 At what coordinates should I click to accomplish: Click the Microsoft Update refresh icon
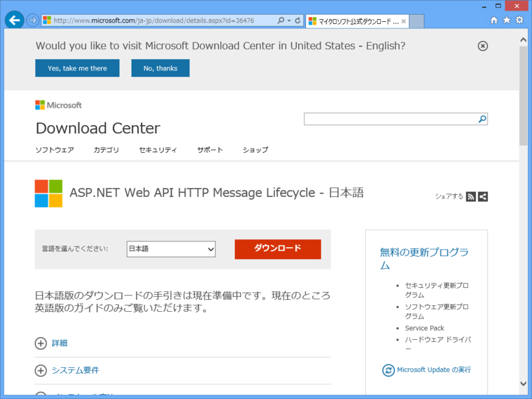pyautogui.click(x=388, y=370)
